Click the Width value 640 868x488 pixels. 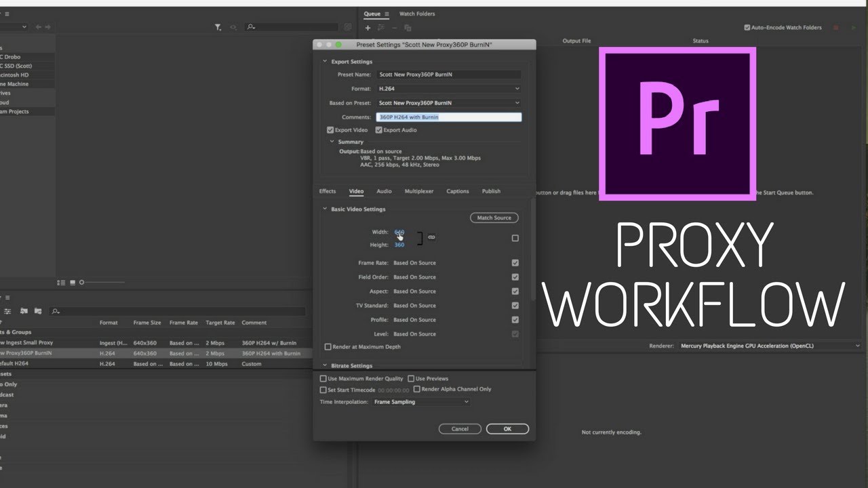(399, 232)
